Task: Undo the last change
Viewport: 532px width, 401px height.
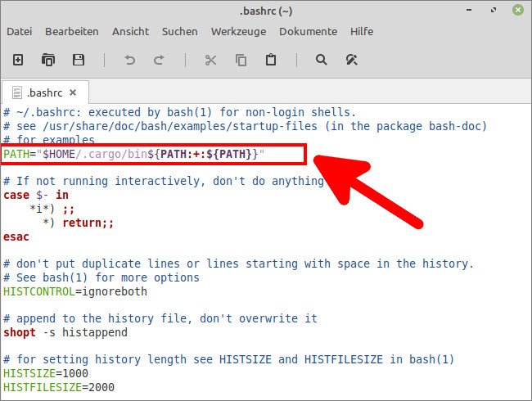Action: (129, 60)
